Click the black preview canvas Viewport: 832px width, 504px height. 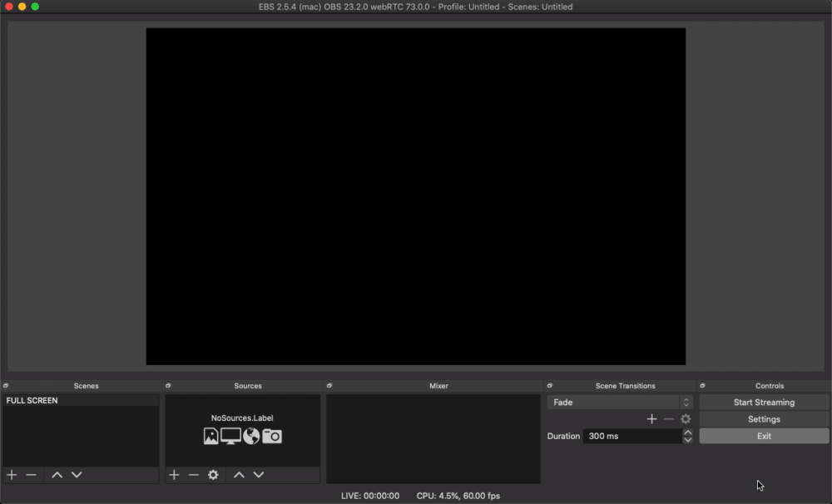pyautogui.click(x=416, y=196)
